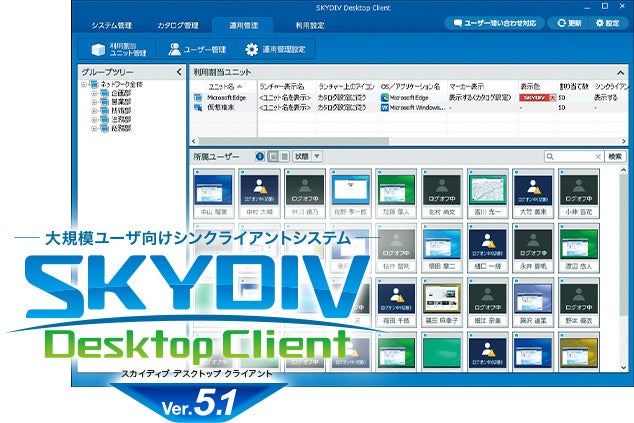Viewport: 634px width, 423px height.
Task: Open the 利用設定 tab
Action: tap(310, 25)
